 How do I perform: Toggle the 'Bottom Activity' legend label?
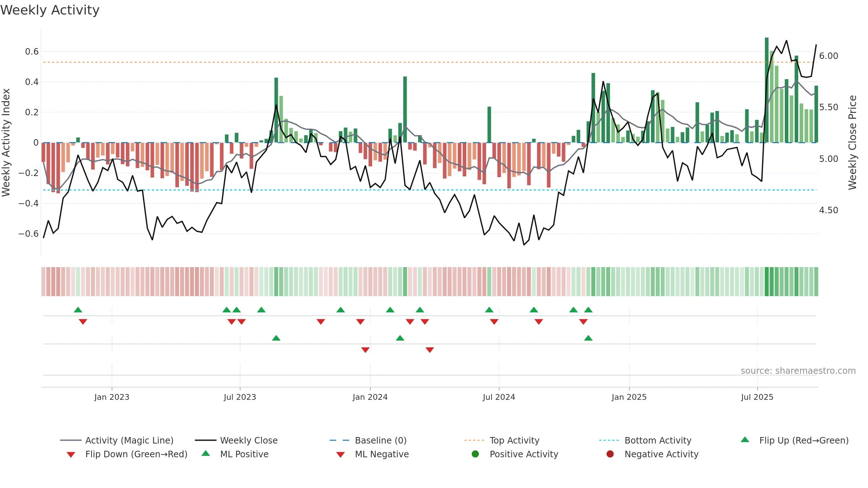(658, 440)
